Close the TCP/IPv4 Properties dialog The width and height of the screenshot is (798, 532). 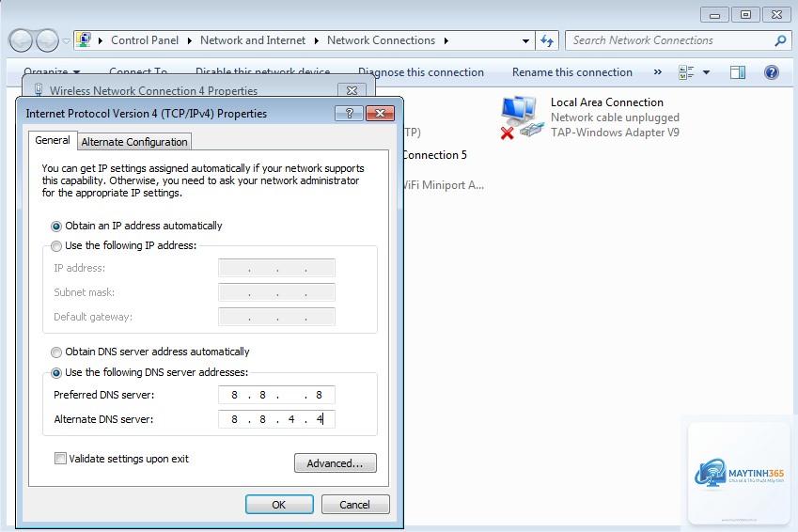(380, 113)
